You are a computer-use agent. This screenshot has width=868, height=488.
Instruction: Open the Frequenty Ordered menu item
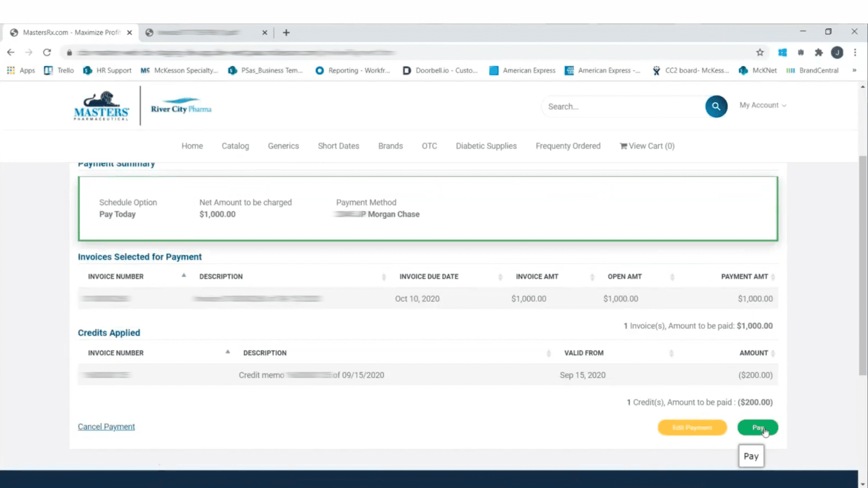pos(568,146)
